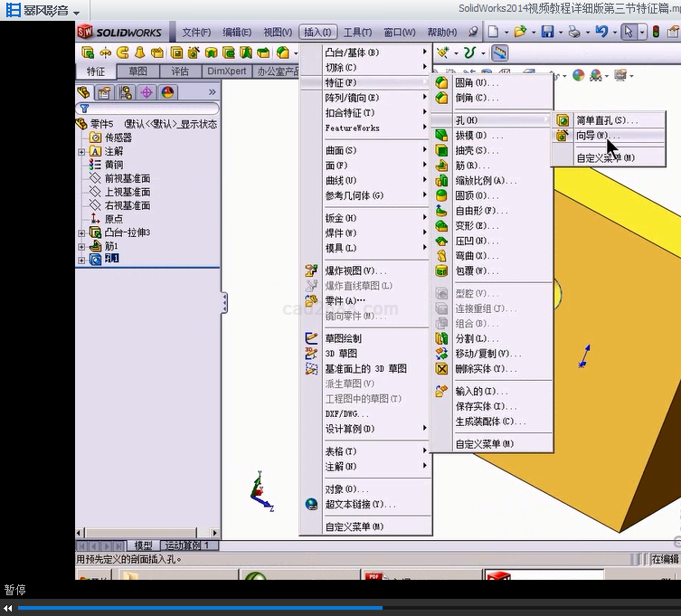Expand the 凸台-拉伸3 feature node
The width and height of the screenshot is (681, 616).
pos(82,233)
